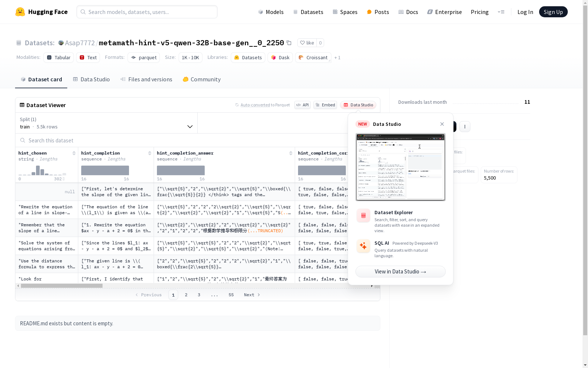Open the Data Studio preview thumbnail

click(x=401, y=167)
